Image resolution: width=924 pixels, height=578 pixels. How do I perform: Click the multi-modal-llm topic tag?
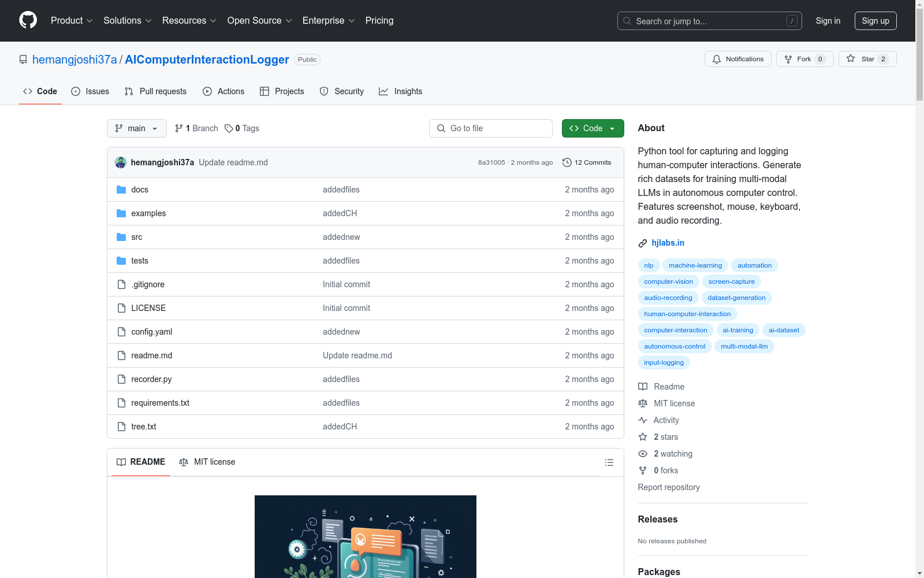tap(744, 346)
